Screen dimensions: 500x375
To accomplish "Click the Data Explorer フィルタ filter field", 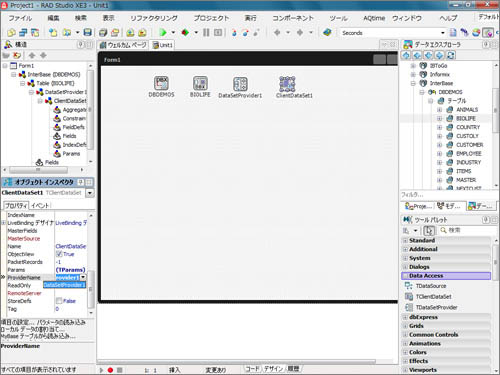I will pos(448,195).
